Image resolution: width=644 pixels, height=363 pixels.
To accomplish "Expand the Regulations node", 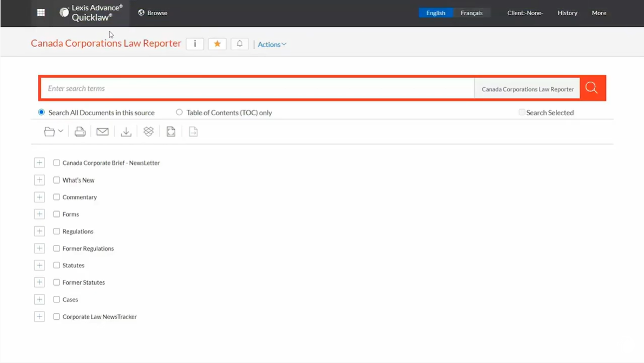I will (40, 231).
